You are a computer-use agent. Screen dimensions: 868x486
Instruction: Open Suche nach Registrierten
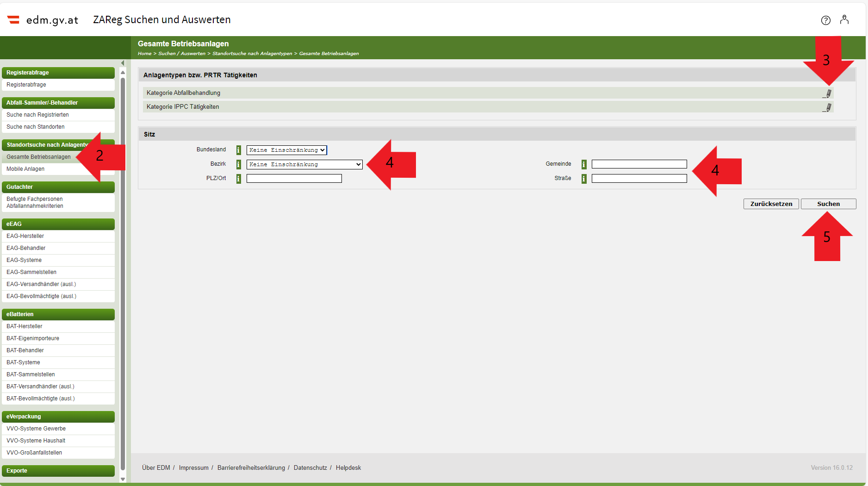58,115
